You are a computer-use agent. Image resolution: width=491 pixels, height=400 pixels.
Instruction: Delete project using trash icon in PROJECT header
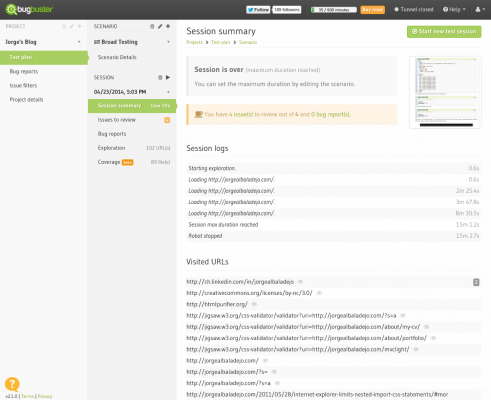[x=64, y=26]
